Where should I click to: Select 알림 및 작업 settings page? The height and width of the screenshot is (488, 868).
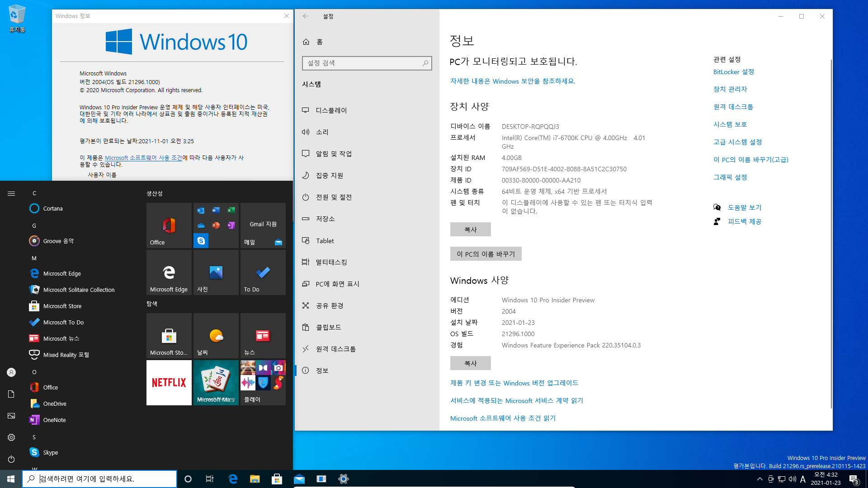coord(366,154)
